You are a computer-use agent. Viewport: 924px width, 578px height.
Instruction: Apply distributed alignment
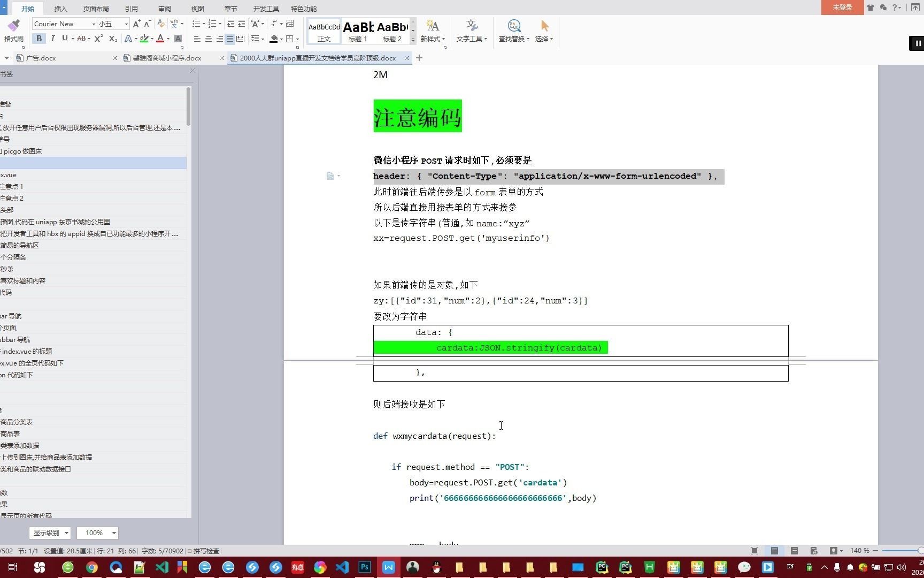point(241,39)
